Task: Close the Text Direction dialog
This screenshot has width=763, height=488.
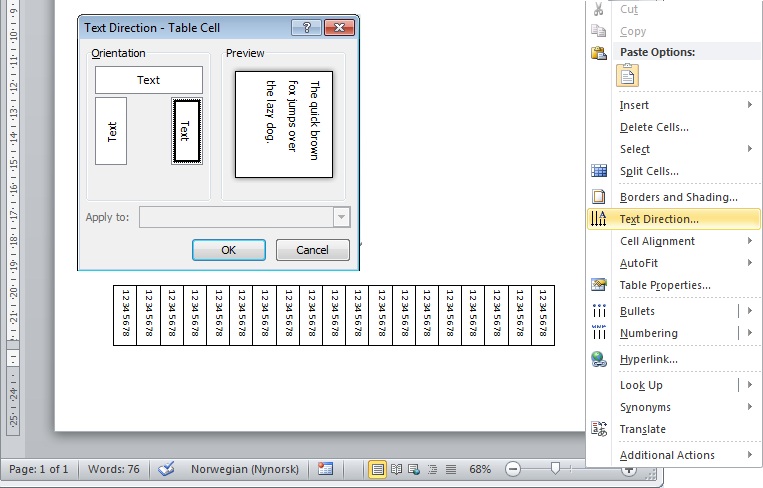Action: pos(339,27)
